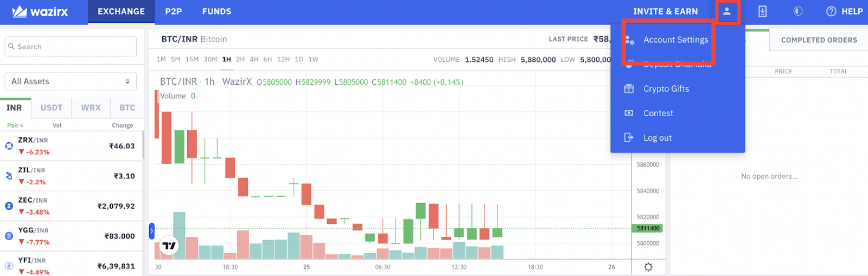Open the P2P tab
Screen dimensions: 868x276
174,11
